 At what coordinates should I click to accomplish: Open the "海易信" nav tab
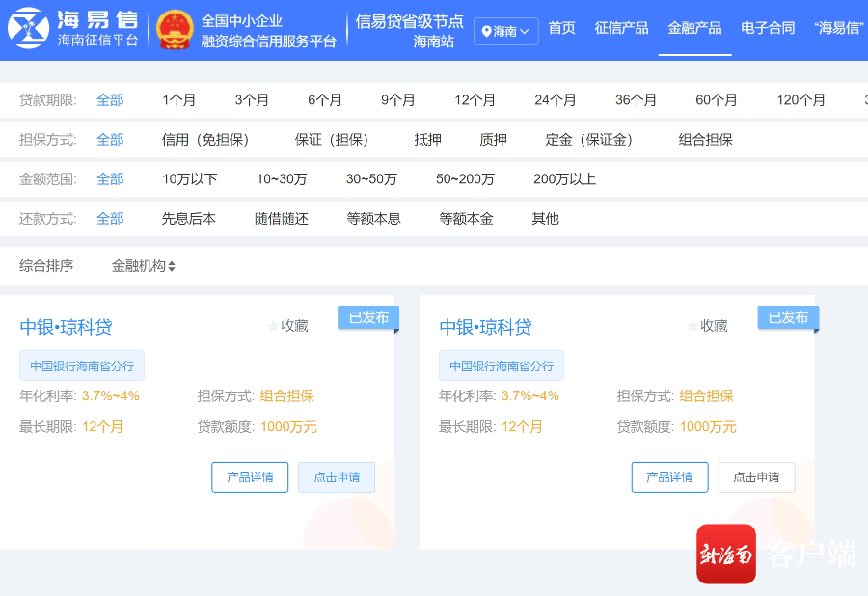839,28
